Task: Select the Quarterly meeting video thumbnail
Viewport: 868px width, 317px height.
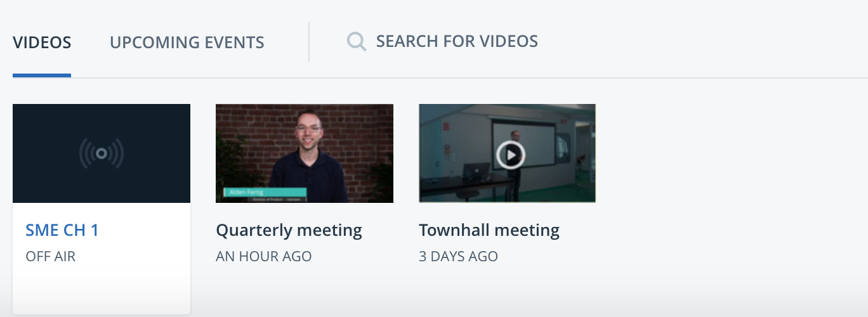Action: pyautogui.click(x=305, y=153)
